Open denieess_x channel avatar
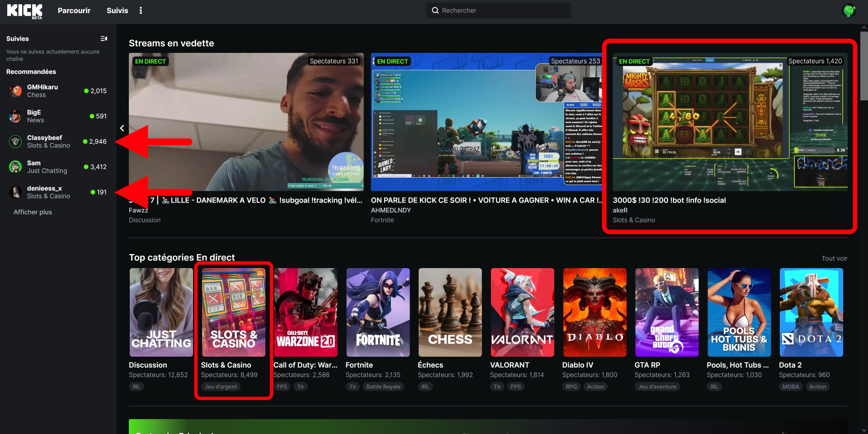The image size is (868, 434). tap(15, 192)
